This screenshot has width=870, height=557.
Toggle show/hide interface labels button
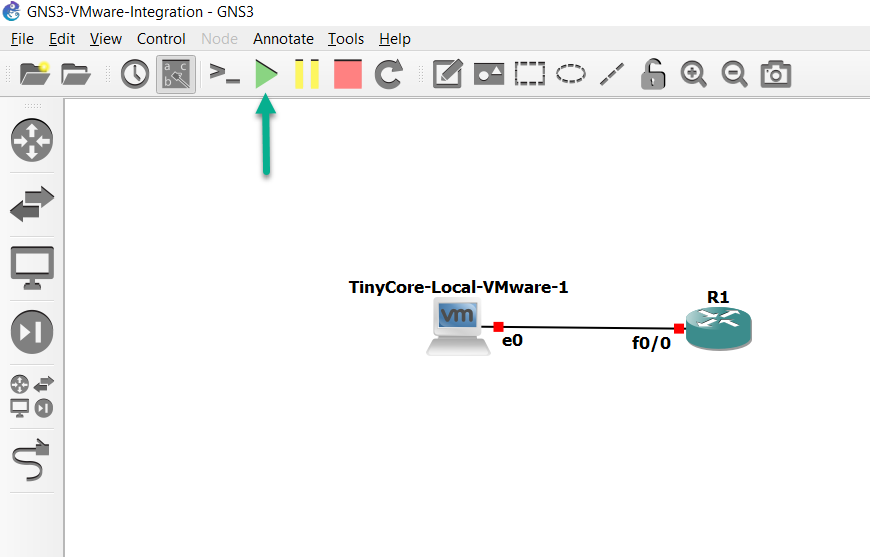click(x=176, y=74)
